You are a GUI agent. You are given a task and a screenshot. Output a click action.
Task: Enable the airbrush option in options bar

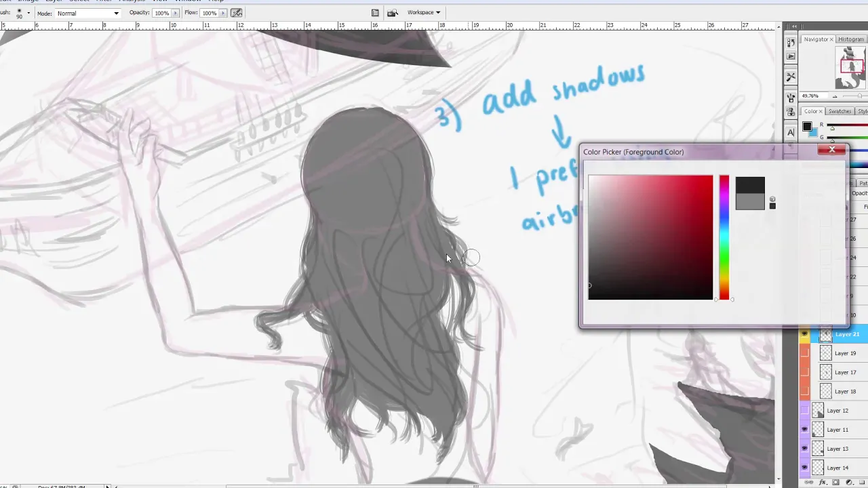[236, 13]
